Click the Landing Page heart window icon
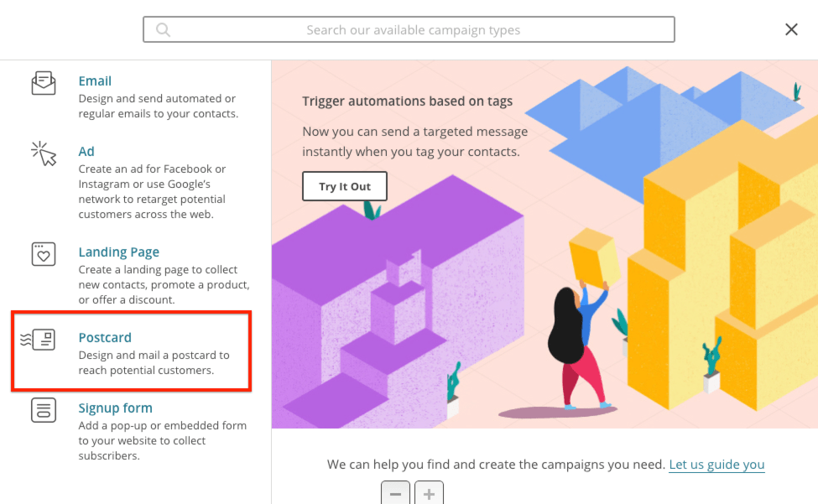This screenshot has width=818, height=504. point(44,254)
